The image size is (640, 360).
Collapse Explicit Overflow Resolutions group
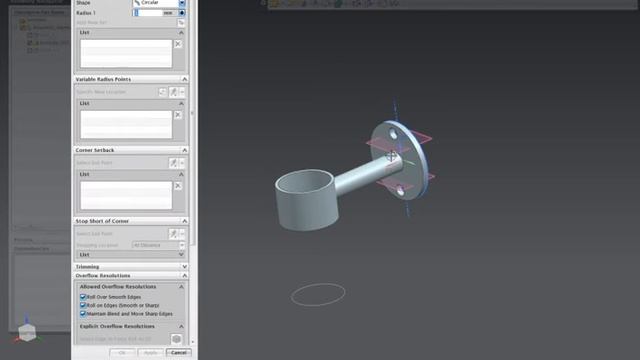(x=181, y=327)
